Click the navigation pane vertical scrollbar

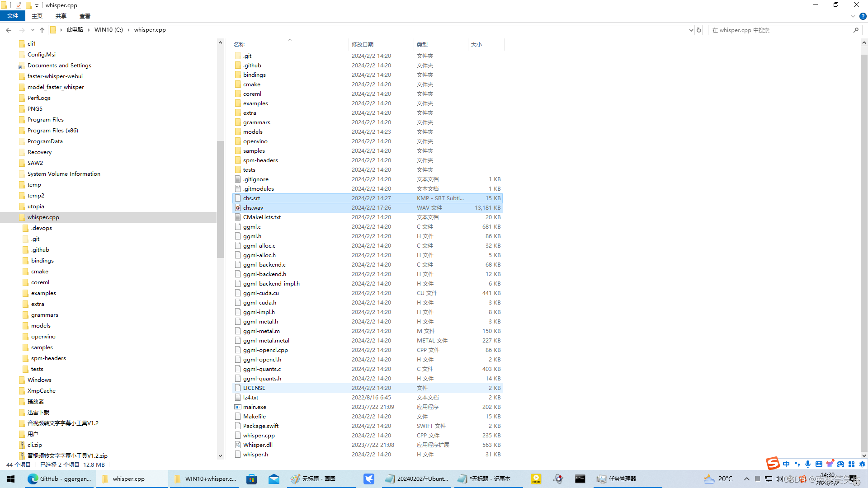click(x=220, y=199)
